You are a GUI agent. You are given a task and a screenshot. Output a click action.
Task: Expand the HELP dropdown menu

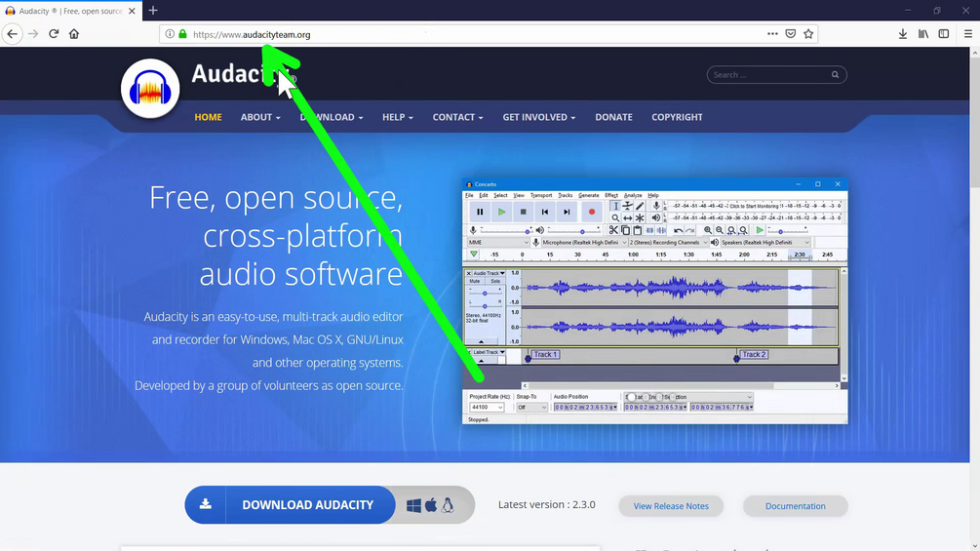[398, 117]
